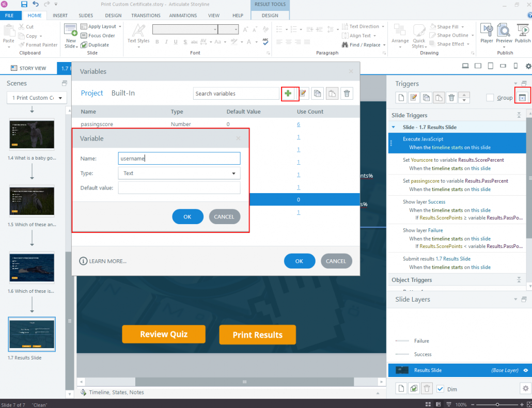Image resolution: width=532 pixels, height=408 pixels.
Task: Open the INSERT ribbon tab
Action: [x=60, y=15]
